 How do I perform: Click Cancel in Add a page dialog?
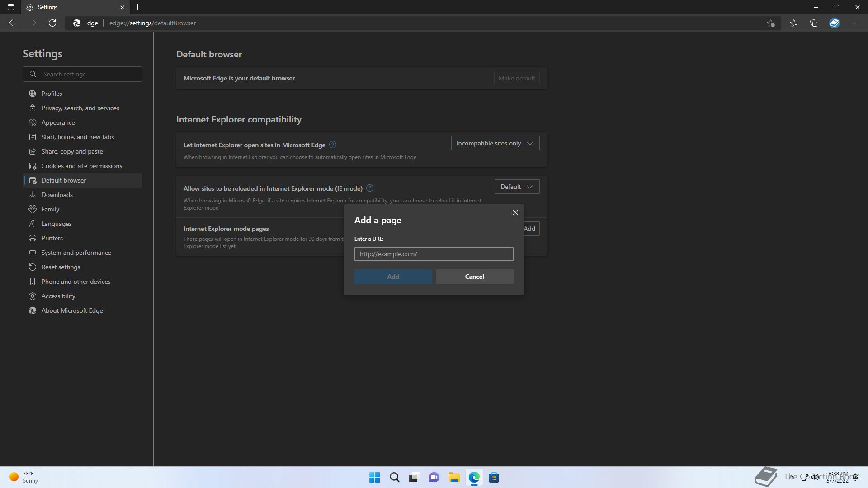coord(474,277)
